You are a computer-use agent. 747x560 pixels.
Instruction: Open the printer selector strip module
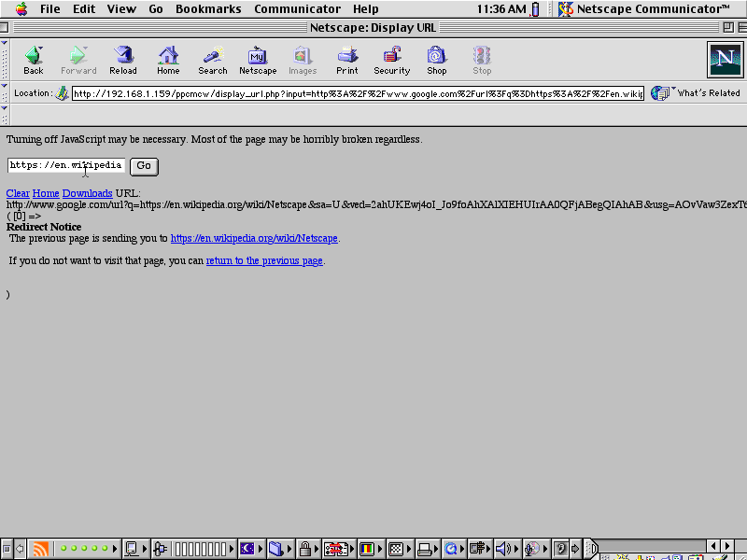(428, 549)
